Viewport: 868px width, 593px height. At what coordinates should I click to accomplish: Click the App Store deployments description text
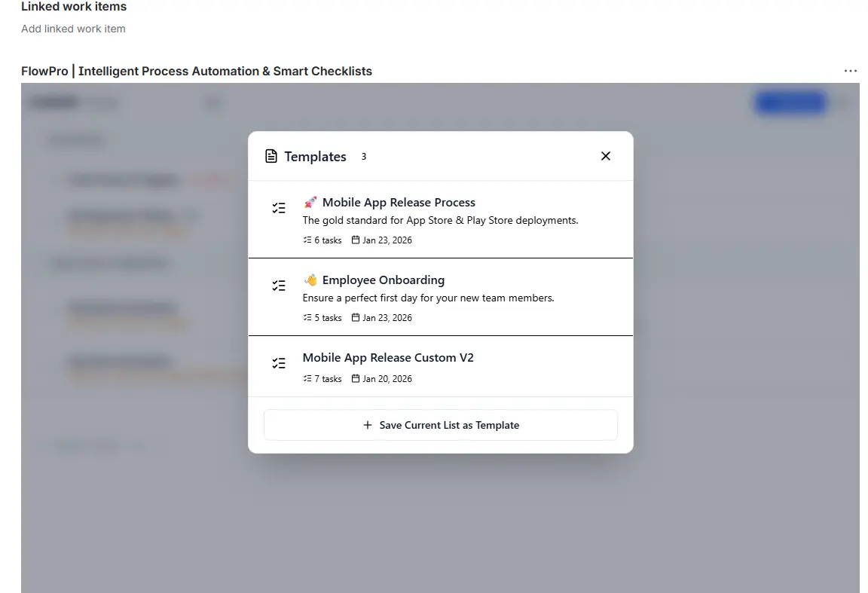click(x=440, y=220)
